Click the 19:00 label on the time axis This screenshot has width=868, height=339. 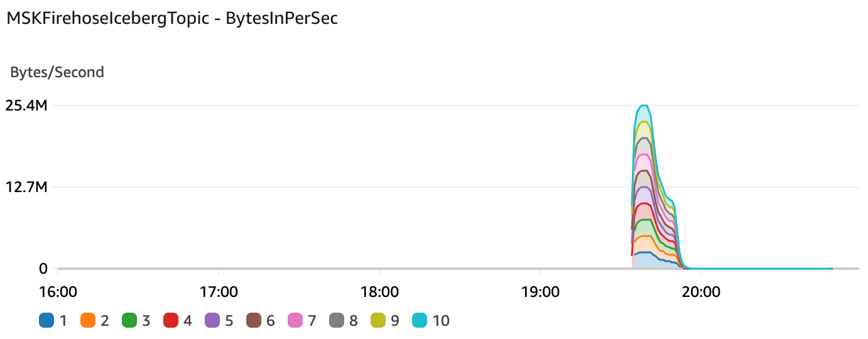[540, 292]
